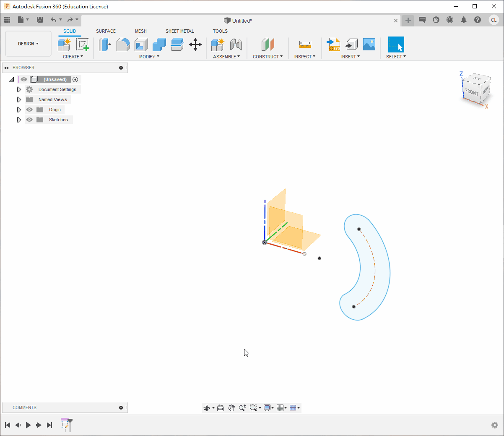Click the Insert SVG icon
Image resolution: width=504 pixels, height=436 pixels.
click(334, 44)
